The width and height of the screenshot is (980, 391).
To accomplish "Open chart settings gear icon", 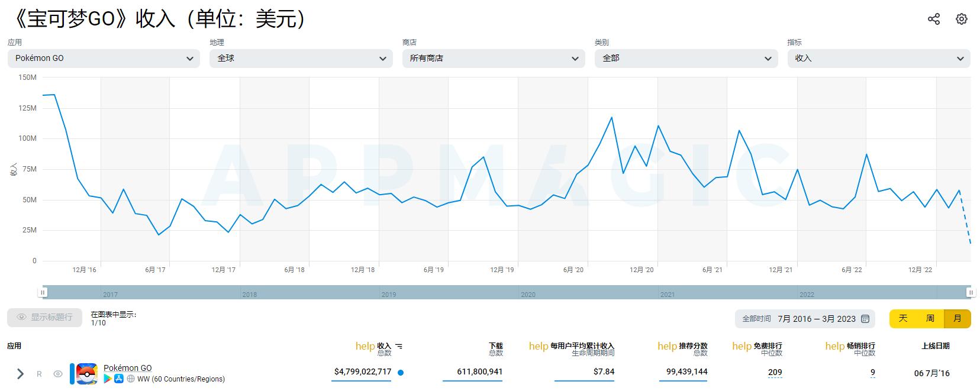I will (x=962, y=19).
